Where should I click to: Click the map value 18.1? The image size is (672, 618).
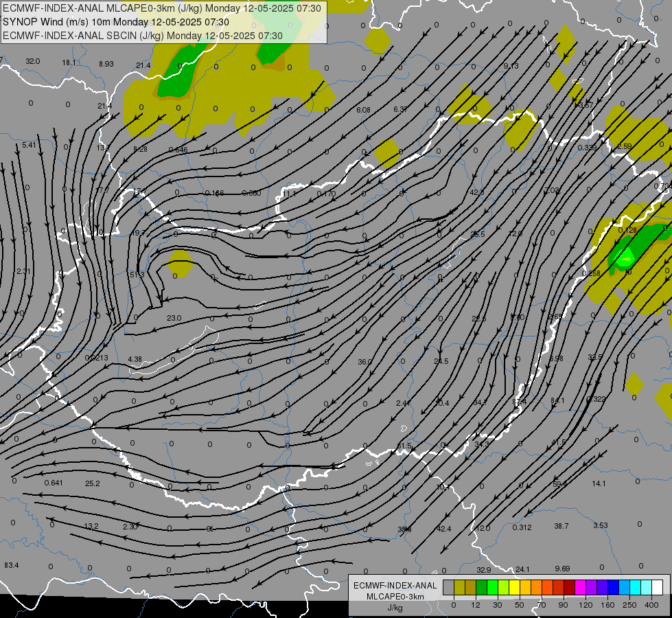tap(69, 62)
